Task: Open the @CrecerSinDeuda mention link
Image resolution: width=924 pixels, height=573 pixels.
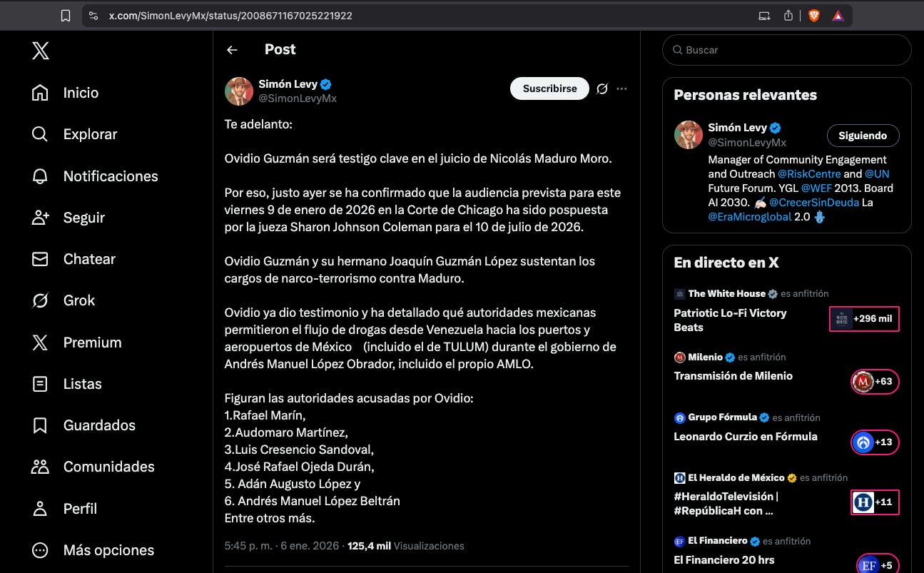Action: tap(814, 203)
